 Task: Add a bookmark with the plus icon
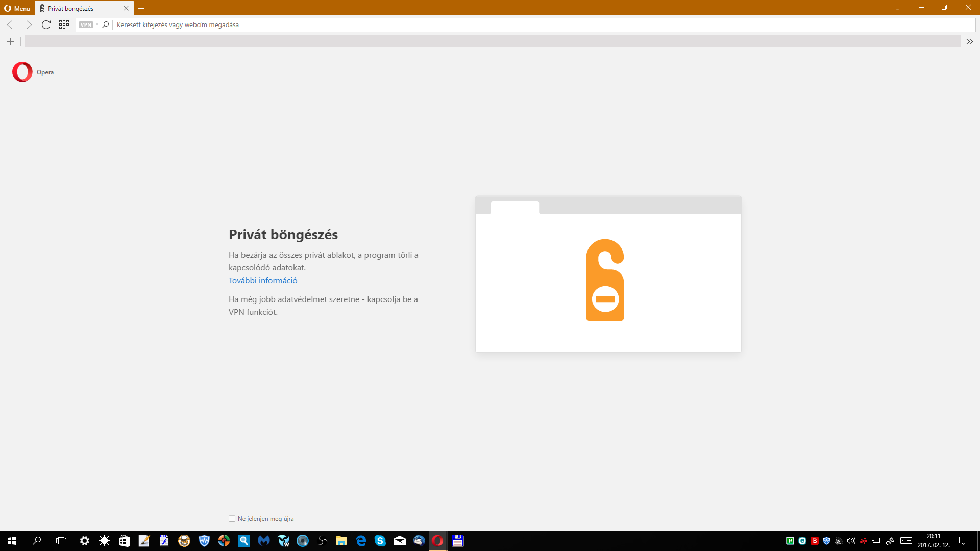10,41
